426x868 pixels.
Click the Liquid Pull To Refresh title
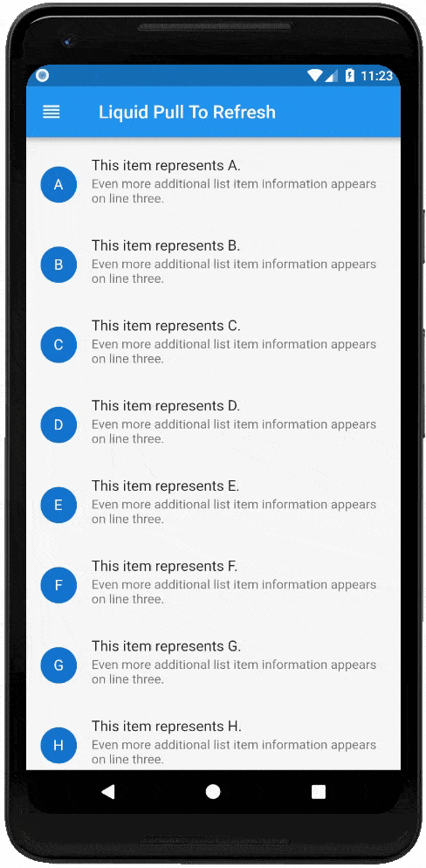point(187,112)
